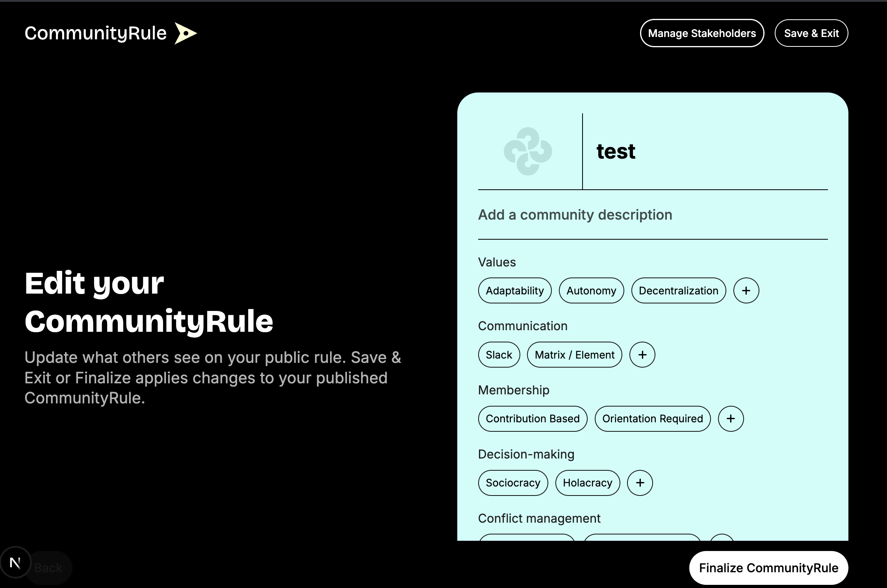Add a decision-making method with plus icon
887x588 pixels.
tap(640, 483)
